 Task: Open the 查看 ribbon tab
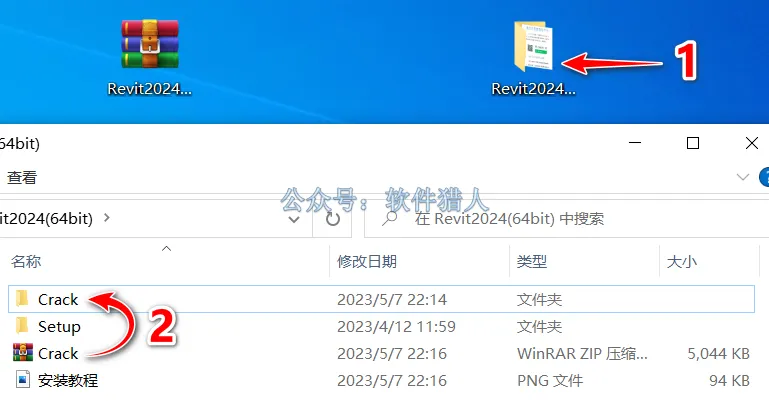(x=22, y=177)
